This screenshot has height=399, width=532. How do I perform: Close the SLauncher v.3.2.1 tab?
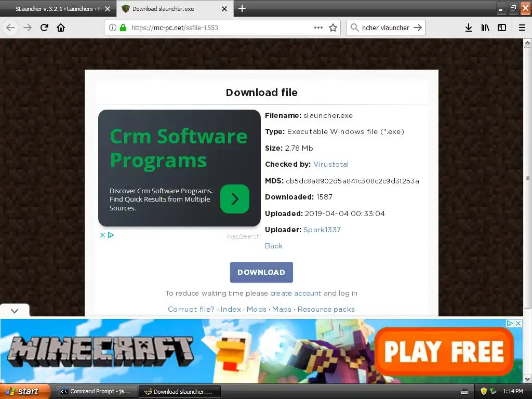point(108,9)
